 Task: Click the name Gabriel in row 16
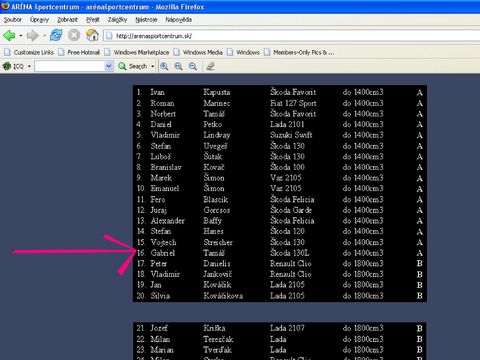[x=163, y=253]
